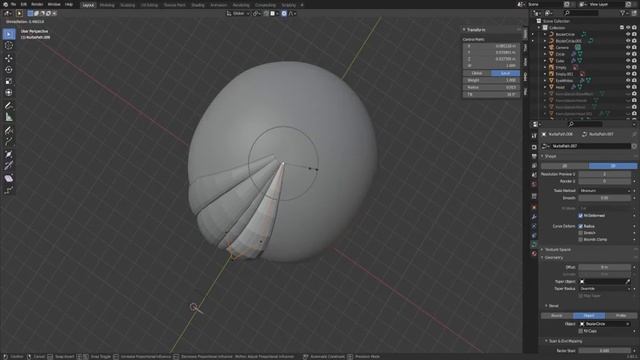The image size is (640, 360).
Task: Open the Edit menu
Action: pos(24,4)
